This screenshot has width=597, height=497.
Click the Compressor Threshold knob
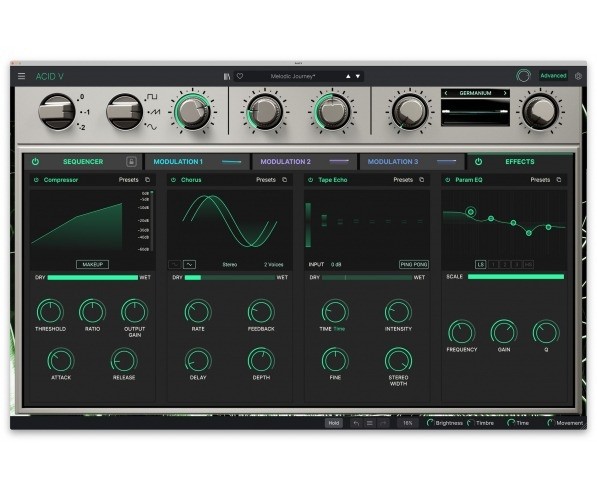point(50,312)
